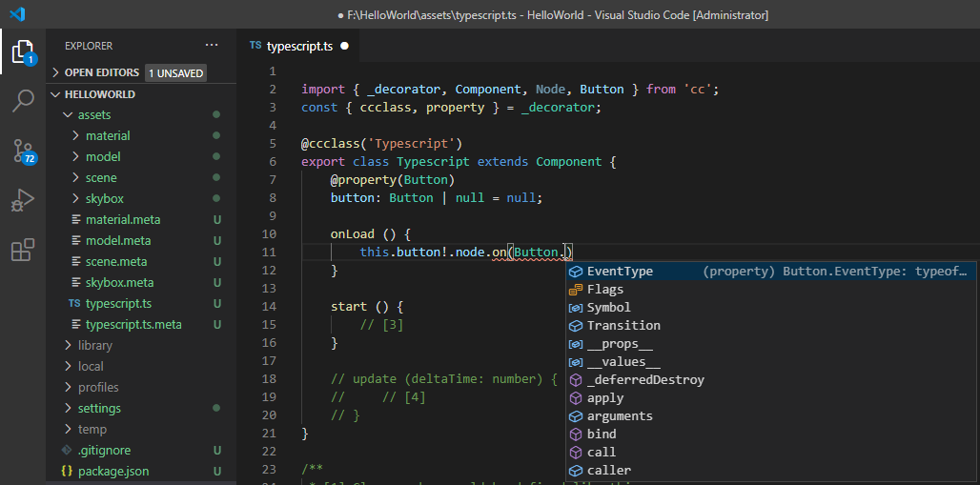
Task: Click icon next to .gitignore file
Action: (x=68, y=450)
